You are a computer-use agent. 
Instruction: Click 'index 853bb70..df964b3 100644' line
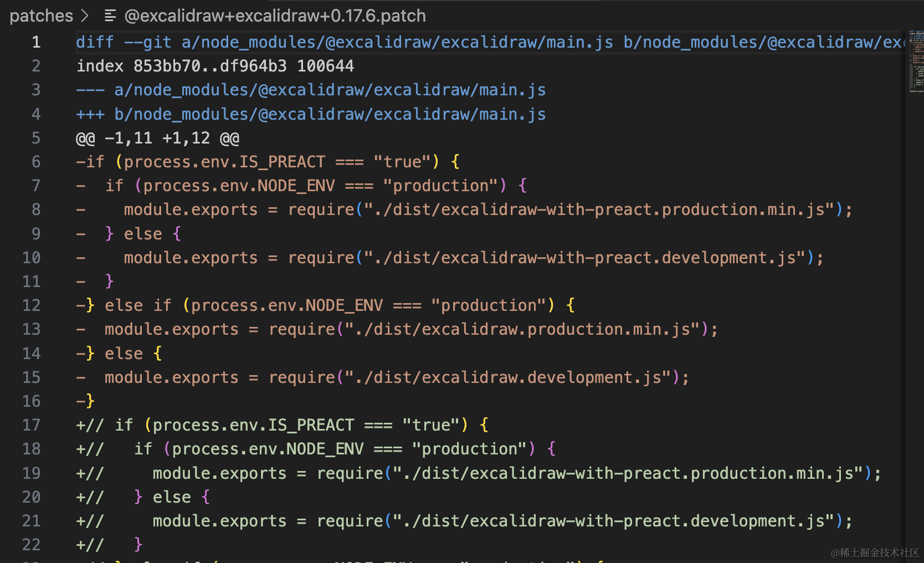coord(215,66)
